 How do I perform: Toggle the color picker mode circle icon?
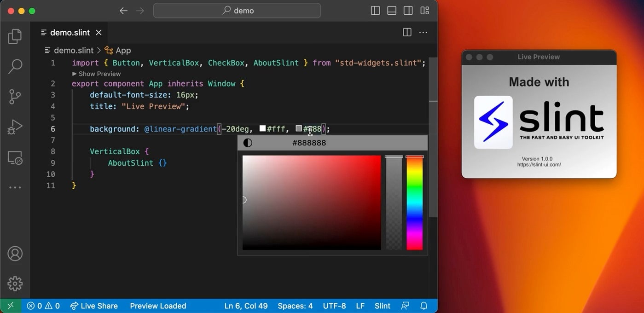(248, 143)
